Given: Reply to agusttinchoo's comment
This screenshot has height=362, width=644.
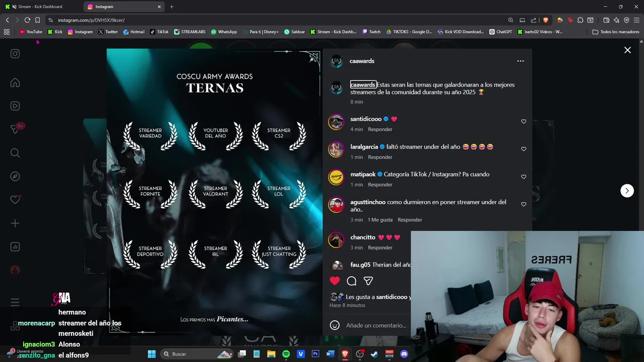Looking at the screenshot, I should click(410, 220).
